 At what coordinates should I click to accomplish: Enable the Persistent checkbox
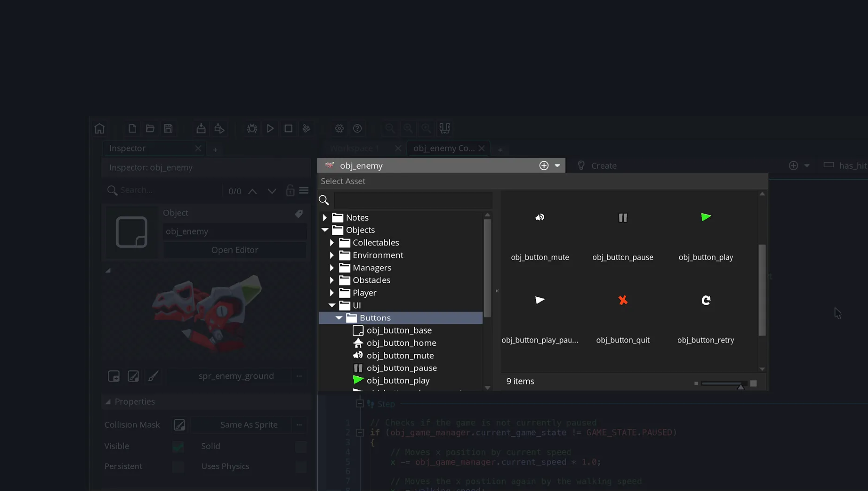[178, 466]
